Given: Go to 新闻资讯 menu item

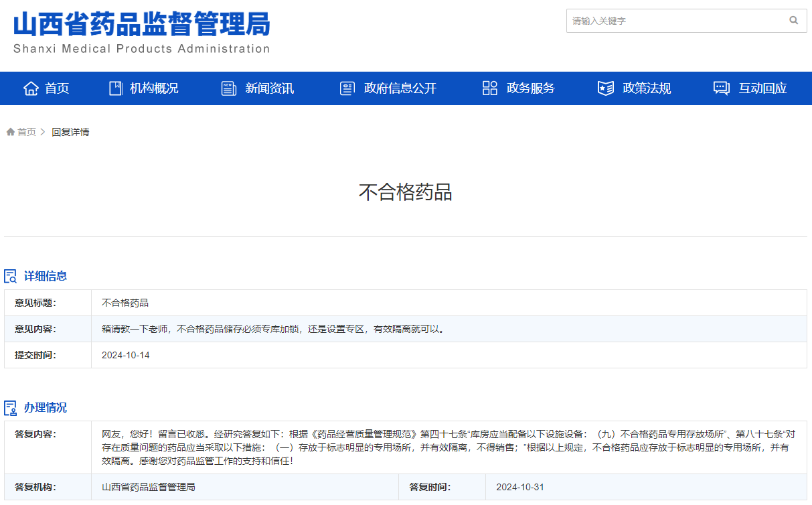Looking at the screenshot, I should pyautogui.click(x=269, y=88).
